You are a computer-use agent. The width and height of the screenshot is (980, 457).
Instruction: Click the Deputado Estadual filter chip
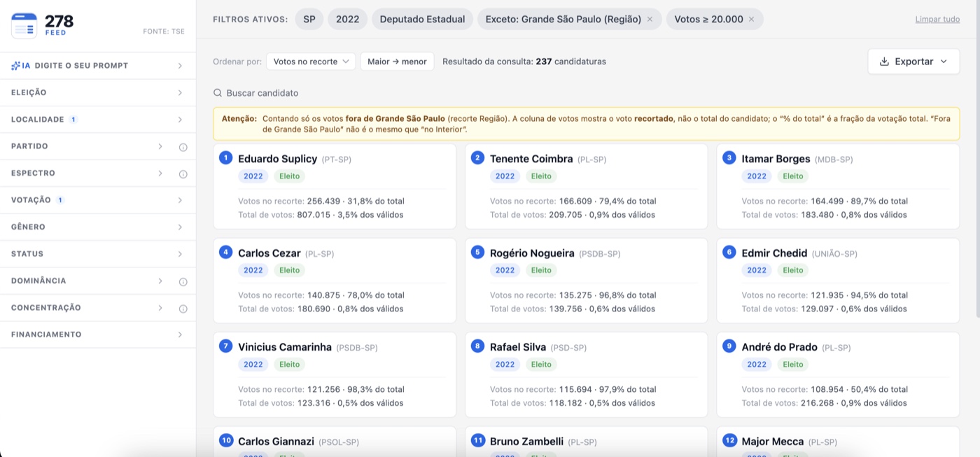[x=422, y=20]
